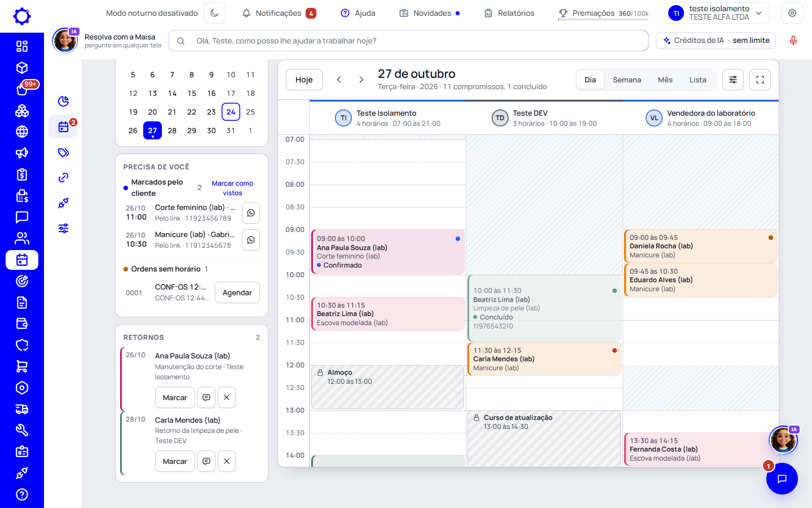Click Agendar for order 0001
This screenshot has width=812, height=508.
click(x=237, y=292)
